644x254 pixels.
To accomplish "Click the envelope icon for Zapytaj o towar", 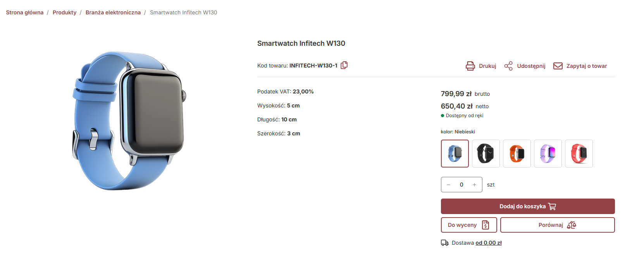I will tap(558, 66).
